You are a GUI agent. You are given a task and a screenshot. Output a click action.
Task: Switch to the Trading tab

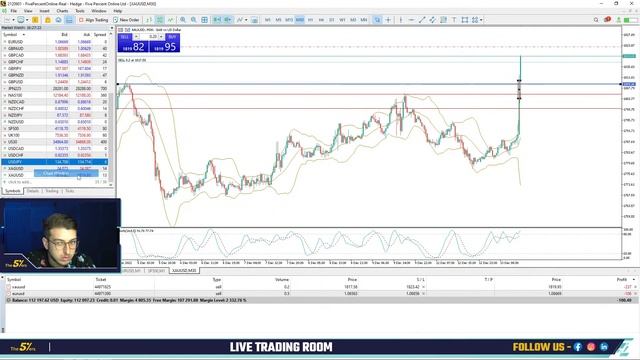point(52,191)
